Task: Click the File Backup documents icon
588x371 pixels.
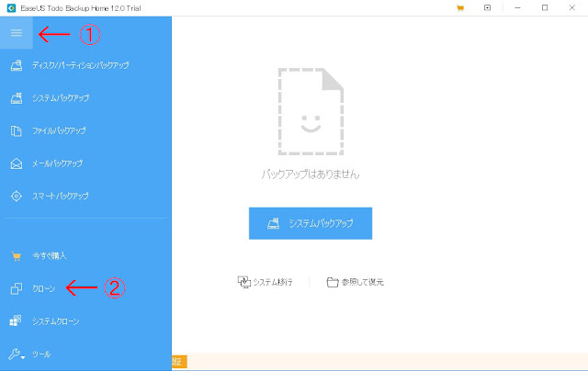Action: (x=17, y=130)
